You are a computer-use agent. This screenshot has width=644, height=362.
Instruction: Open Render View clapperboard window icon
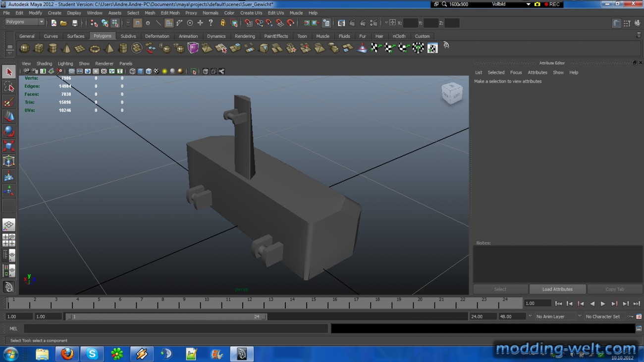coord(341,23)
